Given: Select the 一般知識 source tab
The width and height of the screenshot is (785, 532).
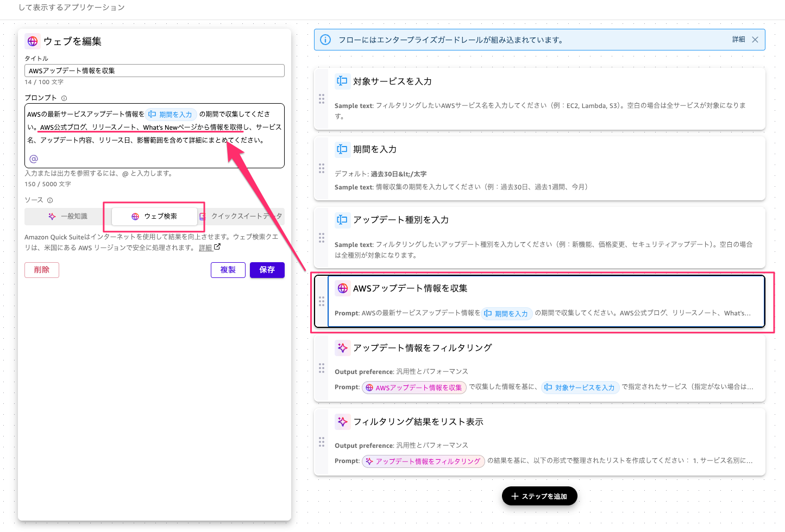Looking at the screenshot, I should [68, 217].
